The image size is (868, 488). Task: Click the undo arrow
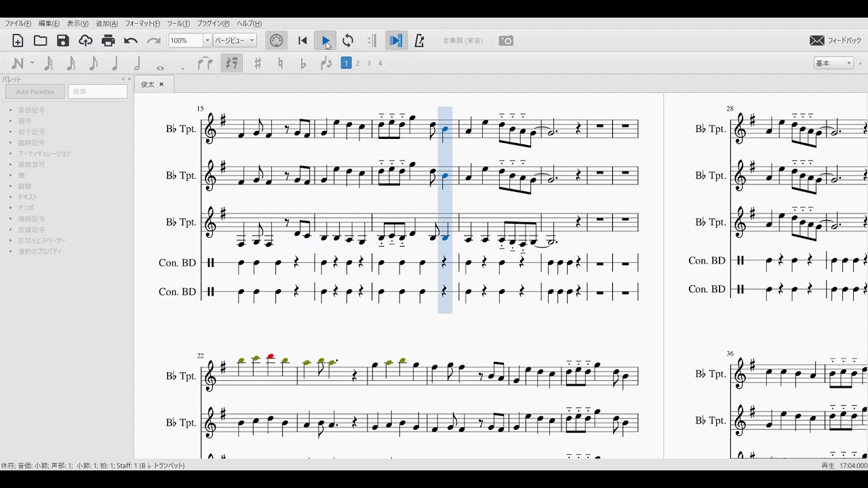point(131,41)
